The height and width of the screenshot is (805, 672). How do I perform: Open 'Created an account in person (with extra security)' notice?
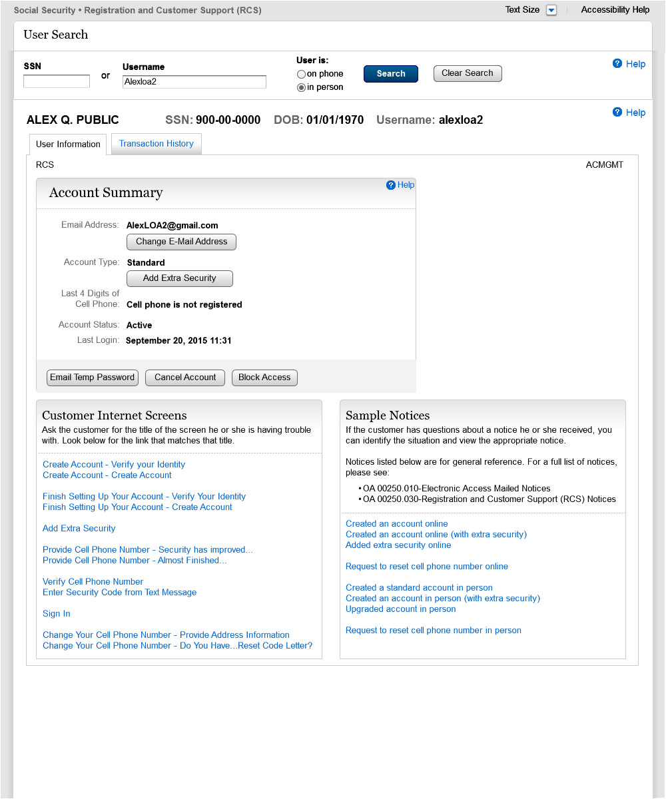click(x=443, y=599)
